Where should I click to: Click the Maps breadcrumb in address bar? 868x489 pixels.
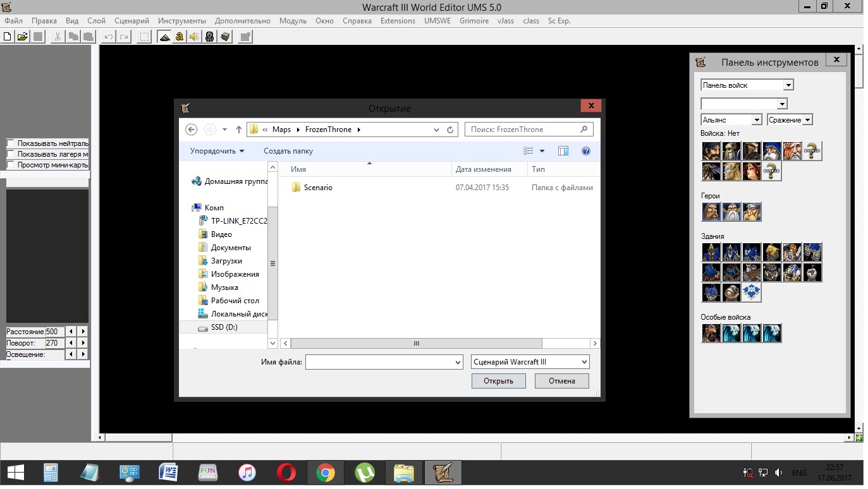click(281, 130)
